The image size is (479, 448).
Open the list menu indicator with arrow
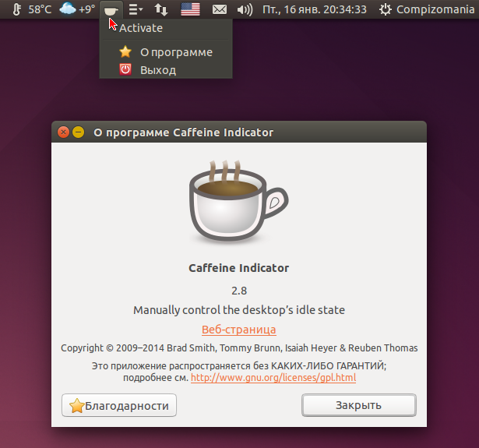pos(136,9)
